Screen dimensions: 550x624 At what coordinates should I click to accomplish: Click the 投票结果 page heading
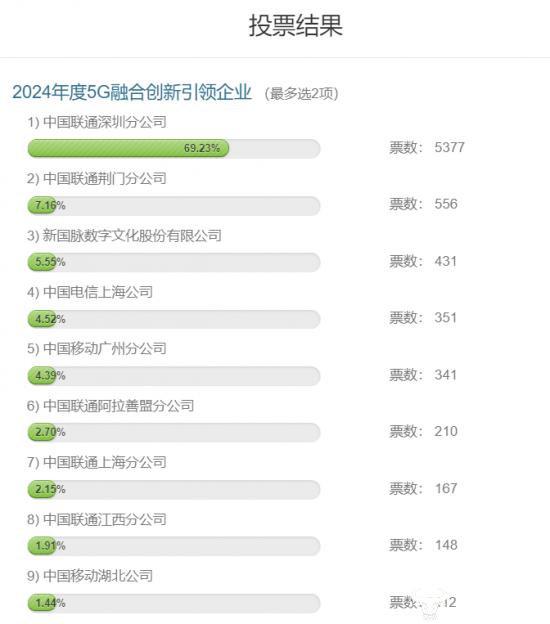296,26
